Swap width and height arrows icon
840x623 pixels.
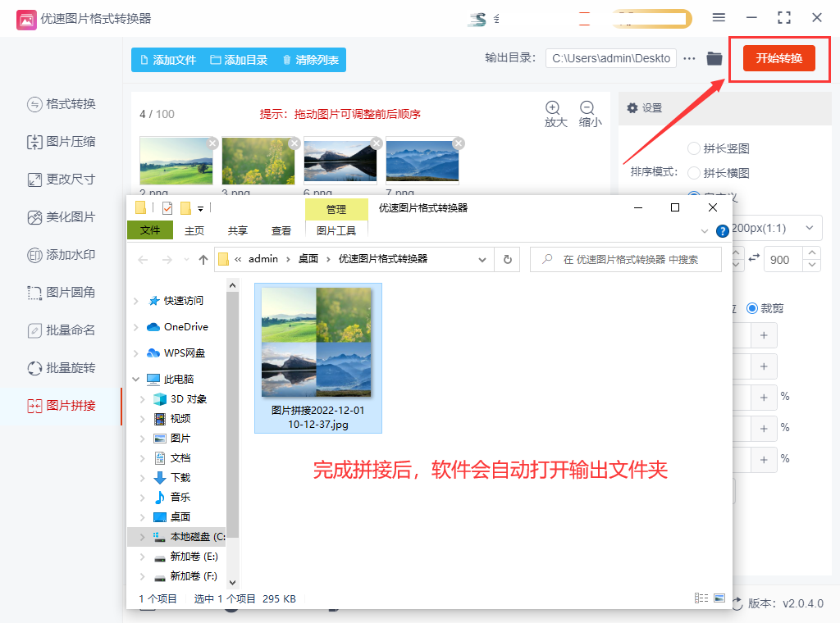(755, 258)
